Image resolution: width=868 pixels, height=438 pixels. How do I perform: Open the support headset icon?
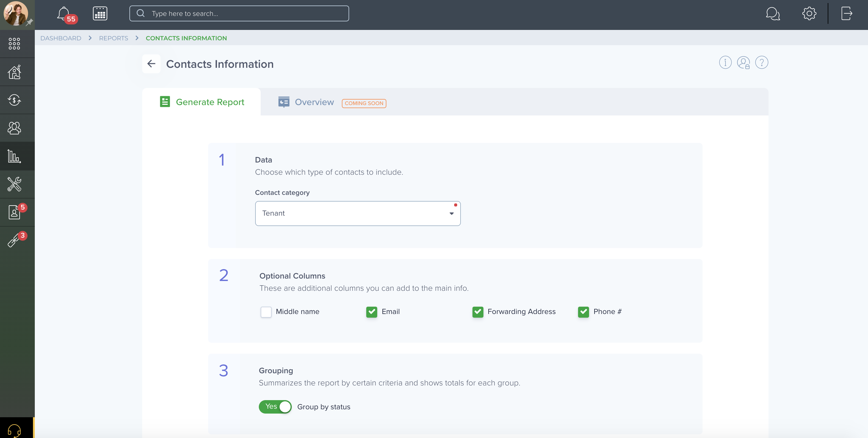click(x=14, y=431)
